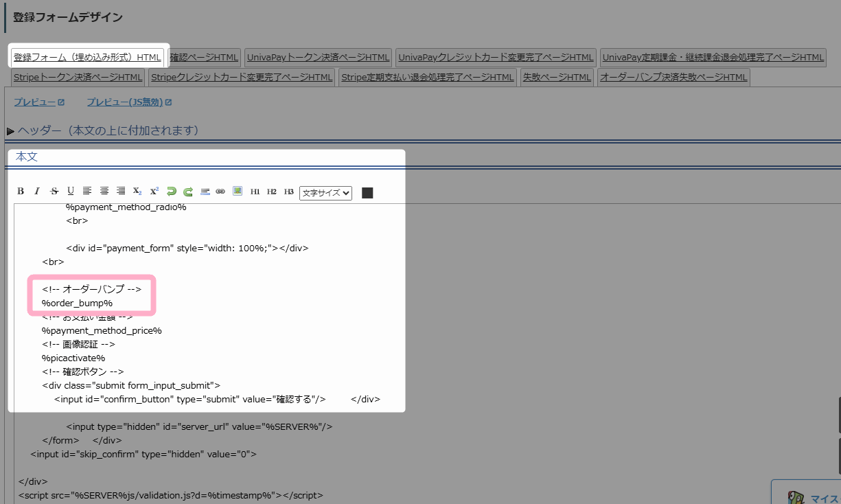
Task: Open UnivaPayクレジットカード変更完了ページHTML tab
Action: point(496,57)
